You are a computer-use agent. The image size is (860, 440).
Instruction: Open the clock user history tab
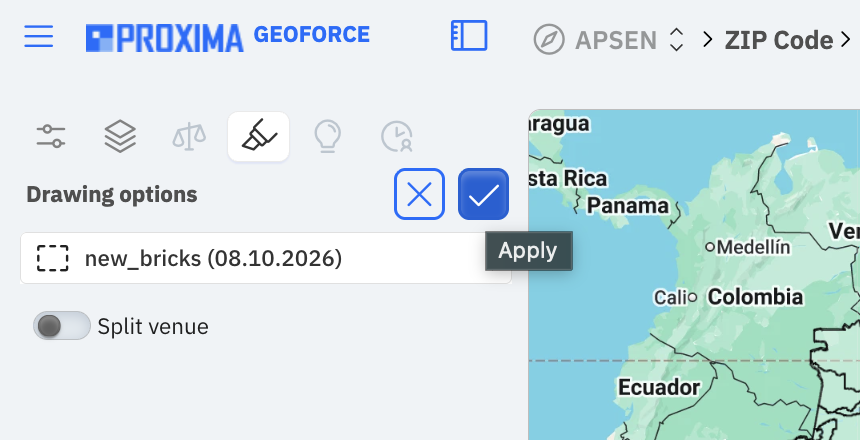(x=397, y=137)
